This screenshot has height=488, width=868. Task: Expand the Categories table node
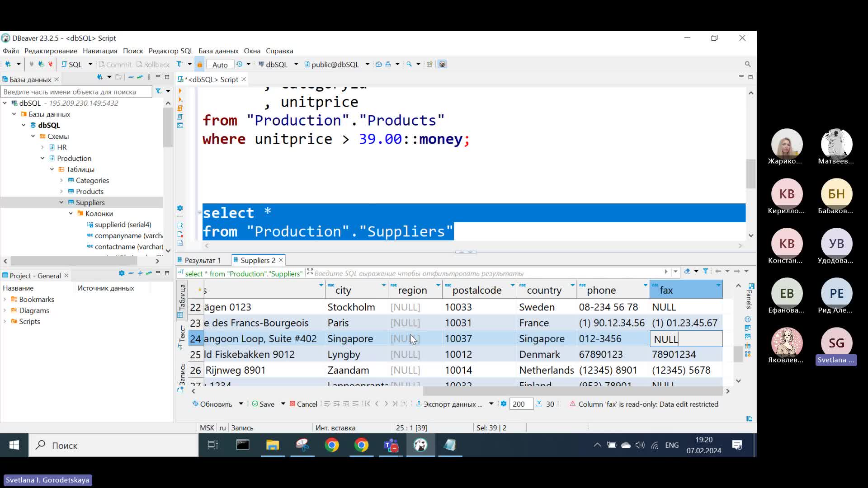(61, 180)
